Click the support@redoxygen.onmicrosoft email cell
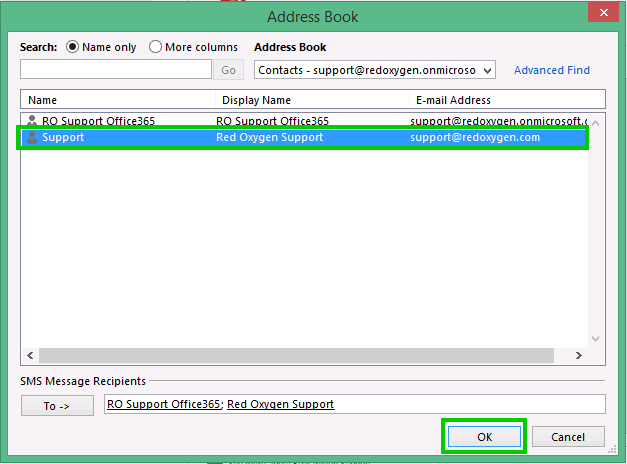Viewport: 627px width, 464px height. pyautogui.click(x=499, y=121)
